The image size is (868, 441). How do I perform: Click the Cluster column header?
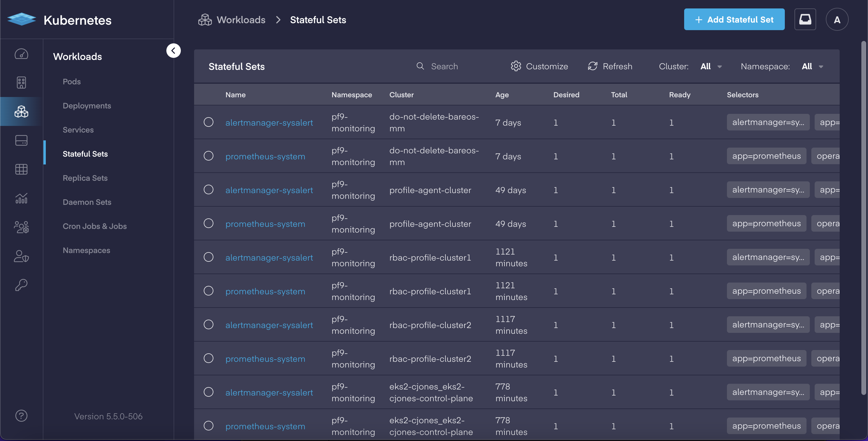pos(401,95)
